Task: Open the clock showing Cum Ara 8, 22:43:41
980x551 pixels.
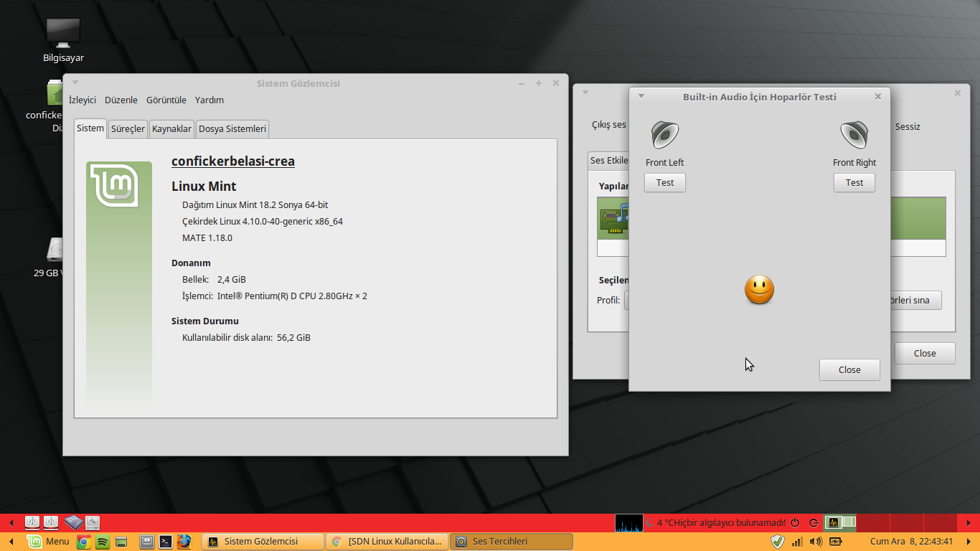Action: point(911,542)
